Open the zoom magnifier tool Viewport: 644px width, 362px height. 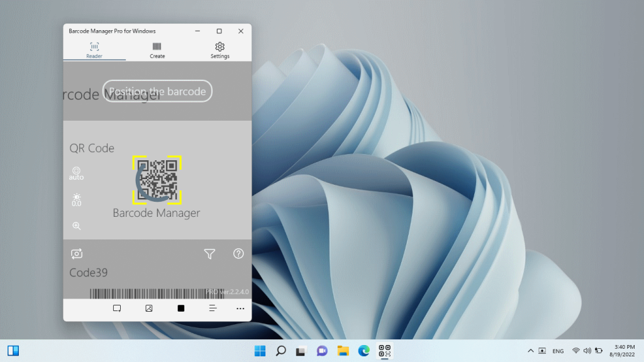[77, 225]
